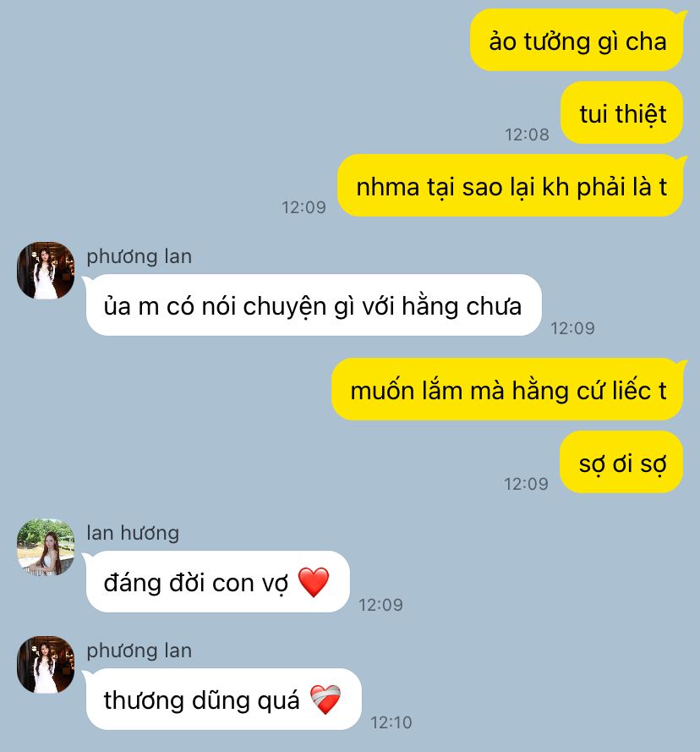
Task: Tap the 'thương dũng quá' message bubble
Action: point(222,700)
